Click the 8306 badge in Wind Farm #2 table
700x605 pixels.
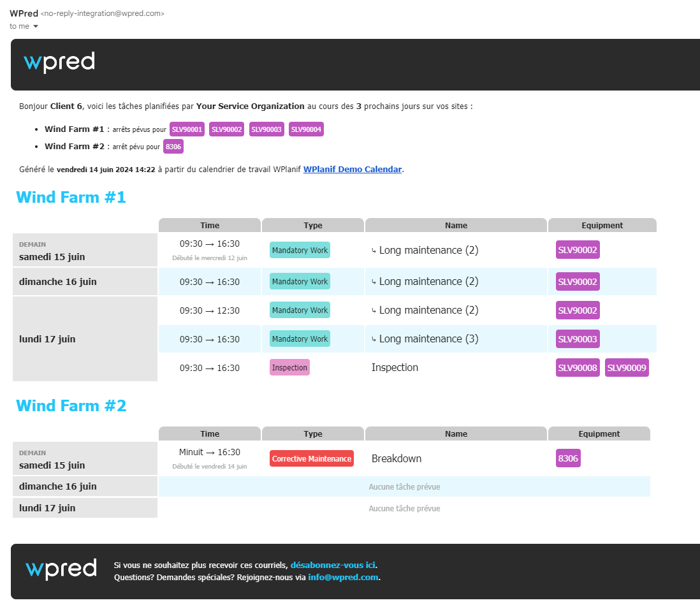[x=568, y=458]
